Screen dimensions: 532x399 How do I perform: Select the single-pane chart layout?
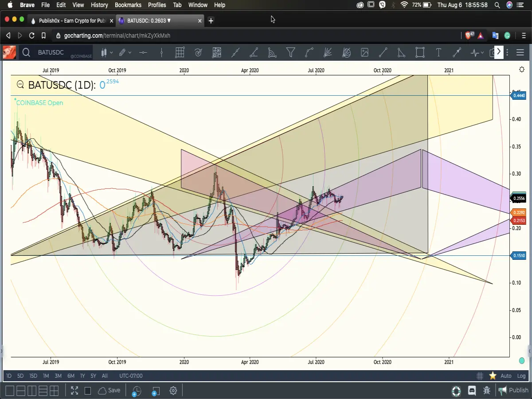point(9,391)
